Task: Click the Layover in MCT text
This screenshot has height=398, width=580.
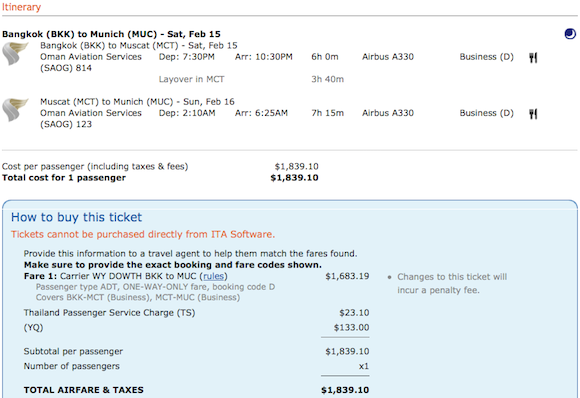Action: (191, 79)
